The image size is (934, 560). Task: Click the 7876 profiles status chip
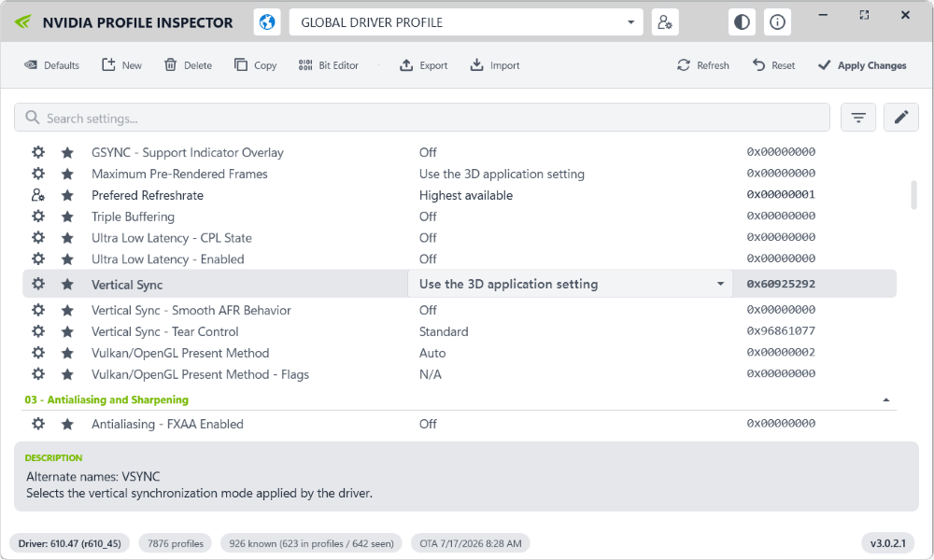point(176,543)
